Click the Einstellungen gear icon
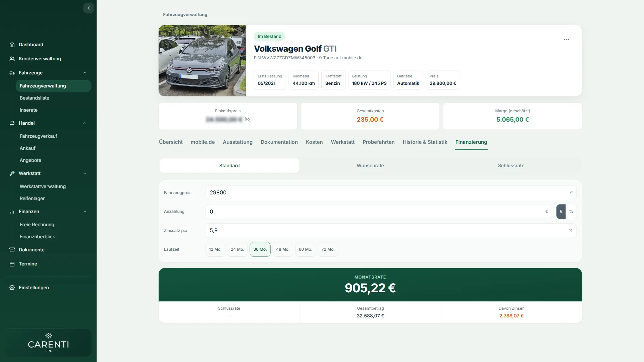The height and width of the screenshot is (362, 644). [x=12, y=288]
